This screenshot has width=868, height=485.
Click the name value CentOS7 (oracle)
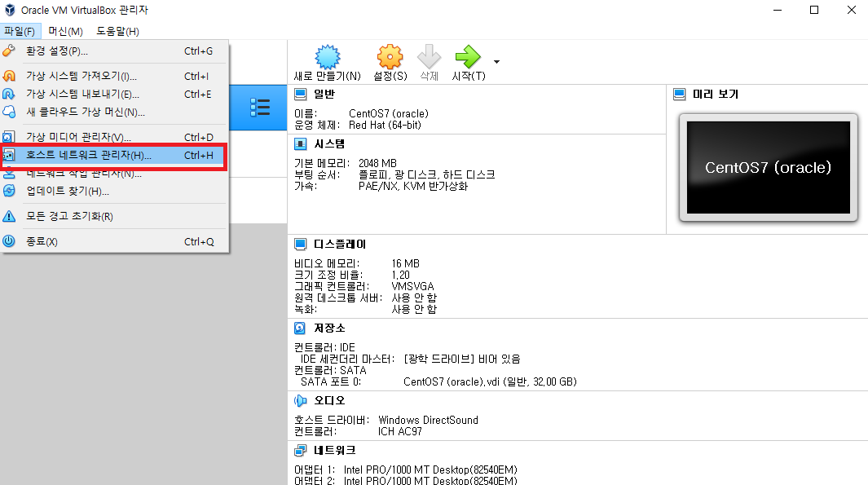pos(388,113)
